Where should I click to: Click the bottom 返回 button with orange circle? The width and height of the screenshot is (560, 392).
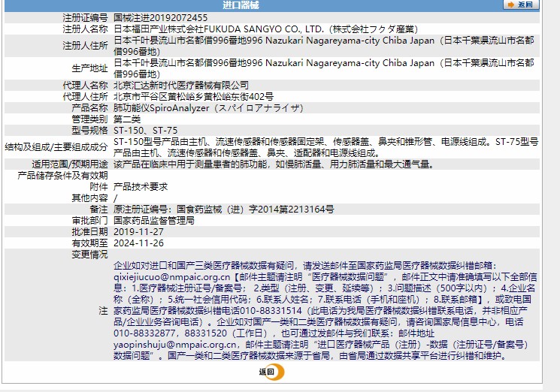[x=271, y=372]
